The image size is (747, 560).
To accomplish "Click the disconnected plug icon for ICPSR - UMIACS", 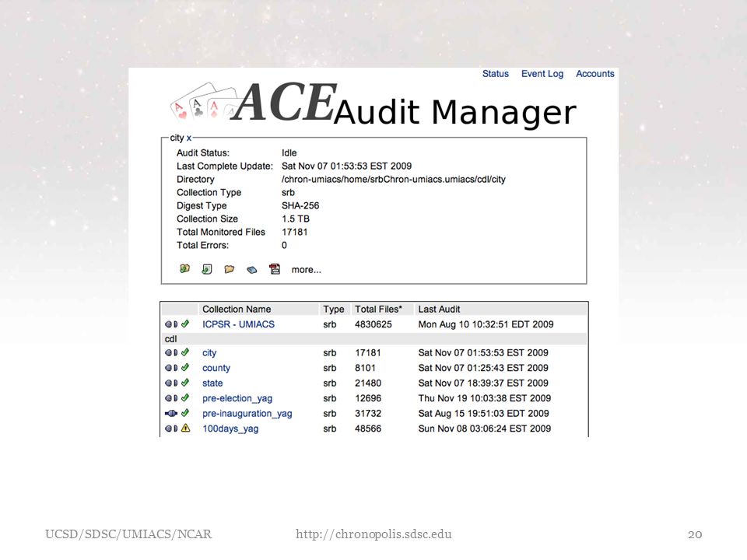I will [171, 324].
